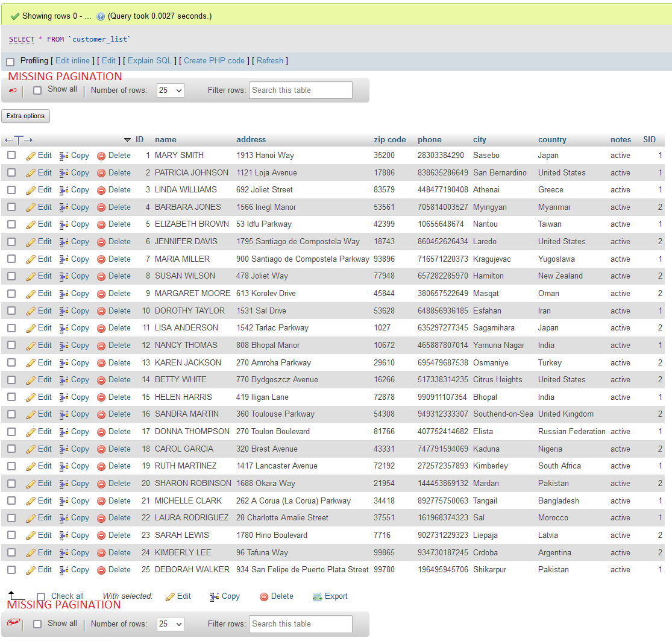The width and height of the screenshot is (672, 641).
Task: Tick the checkbox for SUSAN WILSON's row
Action: 10,276
